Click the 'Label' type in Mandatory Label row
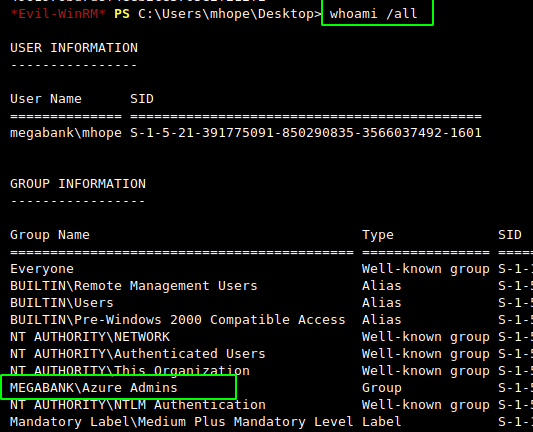The width and height of the screenshot is (533, 432). pyautogui.click(x=382, y=422)
